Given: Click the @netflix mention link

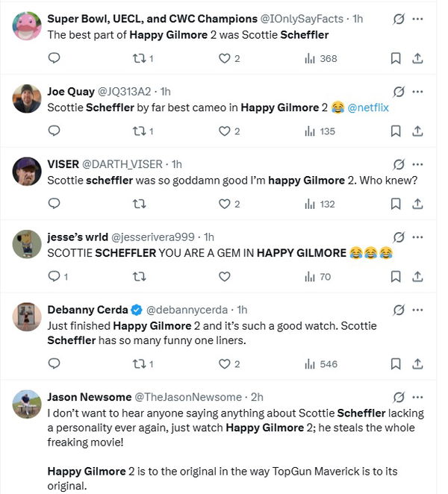Looking at the screenshot, I should tap(367, 107).
